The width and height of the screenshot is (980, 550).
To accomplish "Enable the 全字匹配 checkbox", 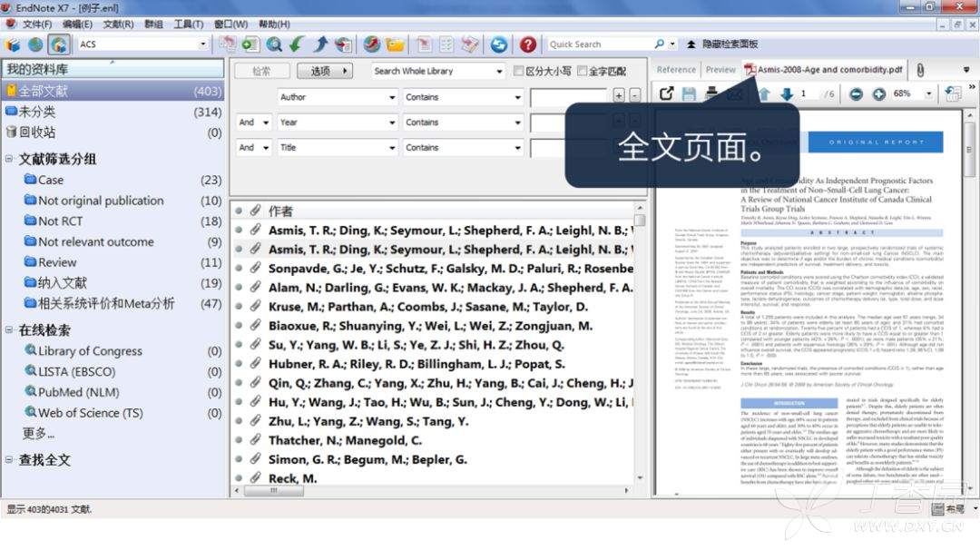I will point(582,71).
